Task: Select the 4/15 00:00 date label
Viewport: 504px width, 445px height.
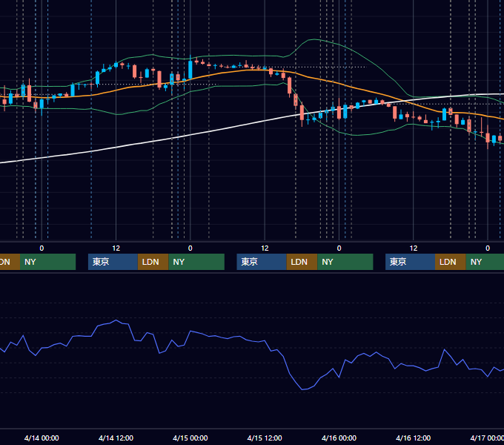Action: 190,438
